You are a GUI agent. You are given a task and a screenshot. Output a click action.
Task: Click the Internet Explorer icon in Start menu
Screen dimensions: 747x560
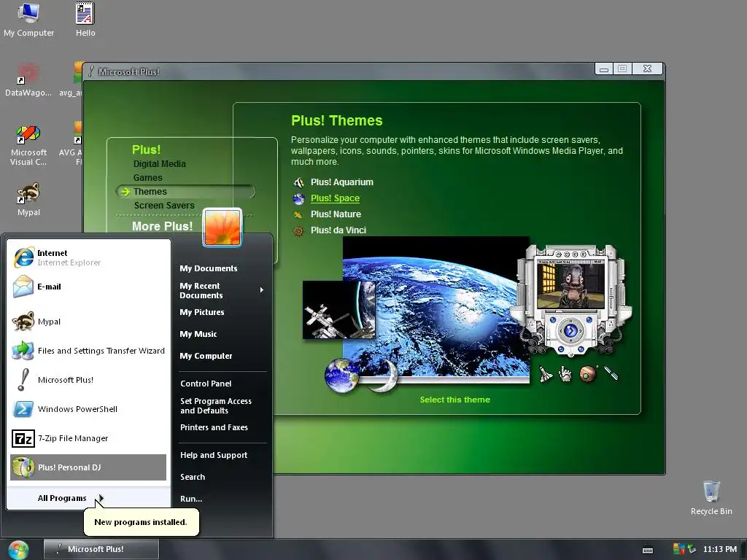(23, 257)
